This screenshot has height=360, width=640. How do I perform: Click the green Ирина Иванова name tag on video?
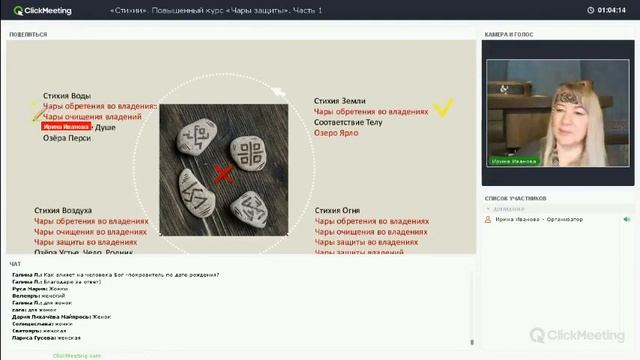[x=514, y=161]
